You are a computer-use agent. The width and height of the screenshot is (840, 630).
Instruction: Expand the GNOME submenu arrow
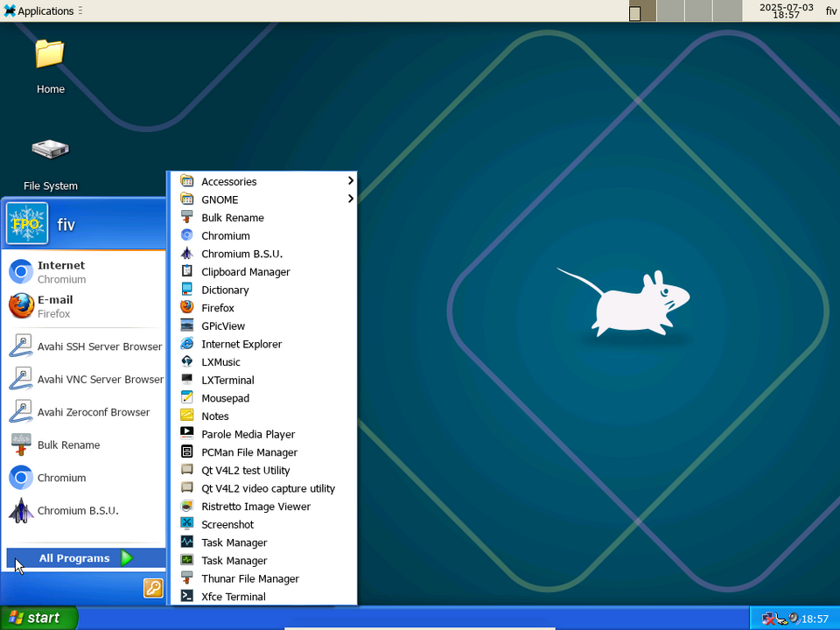pos(350,199)
